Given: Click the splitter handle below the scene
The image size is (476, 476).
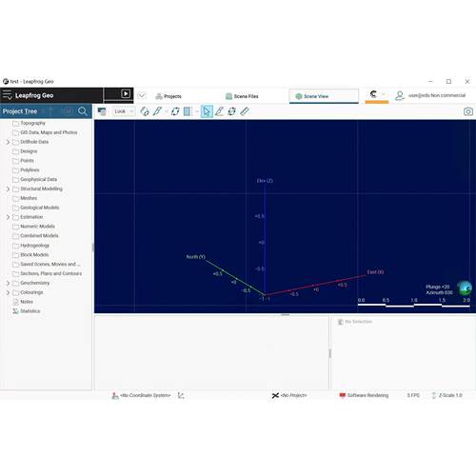Looking at the screenshot, I should pos(286,315).
